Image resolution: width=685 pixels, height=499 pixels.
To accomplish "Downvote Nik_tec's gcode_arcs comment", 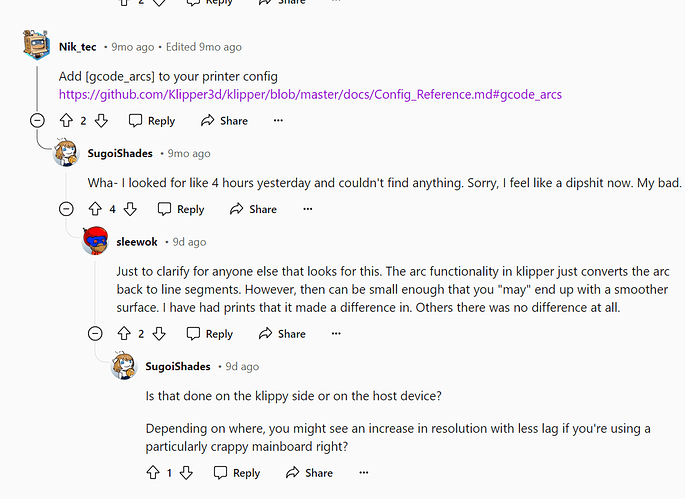I will tap(101, 121).
